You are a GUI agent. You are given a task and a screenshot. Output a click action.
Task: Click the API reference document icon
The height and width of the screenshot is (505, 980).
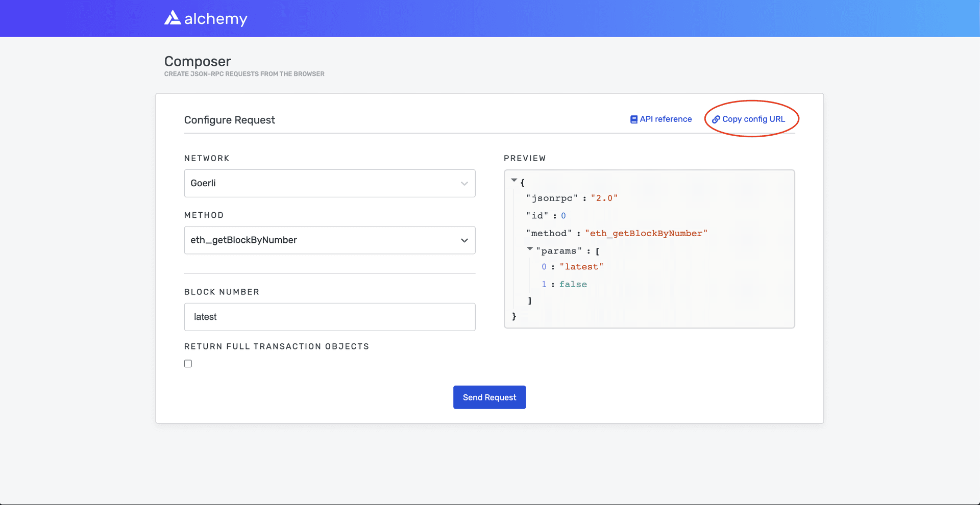(633, 119)
